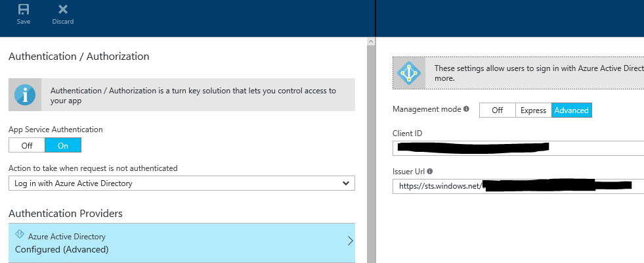Click the Discard X icon
The image size is (644, 263).
pos(63,9)
